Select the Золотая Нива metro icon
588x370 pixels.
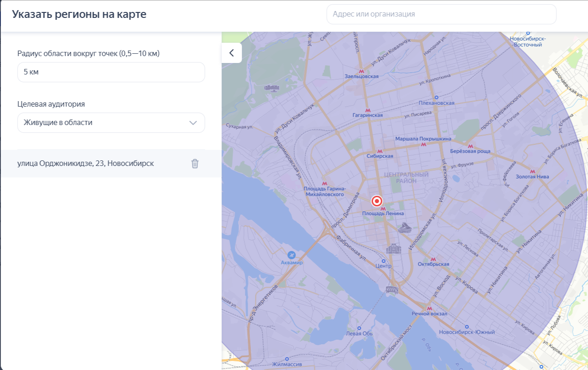[532, 171]
